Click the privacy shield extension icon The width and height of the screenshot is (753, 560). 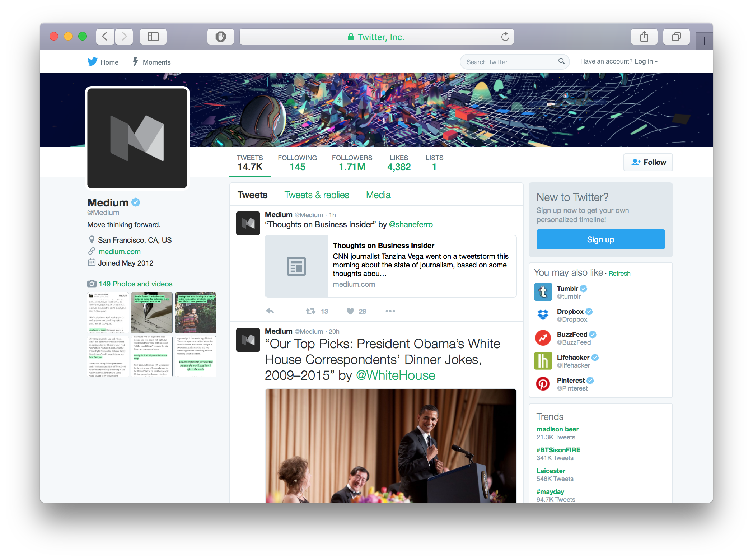pyautogui.click(x=220, y=37)
